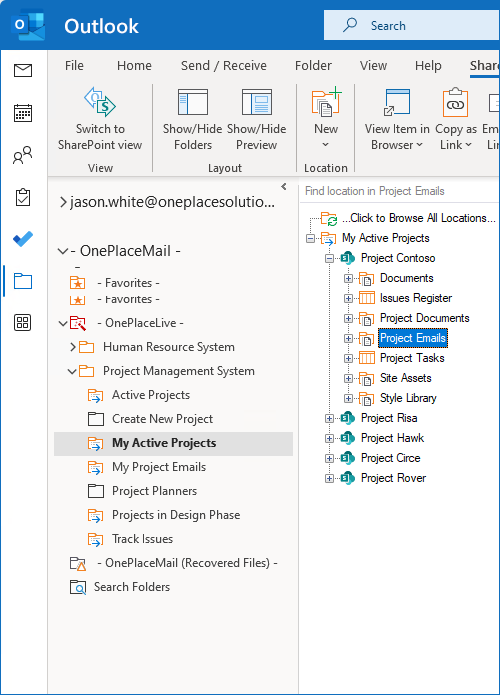
Task: Click the Project Contoso SharePoint site icon
Action: 348,258
